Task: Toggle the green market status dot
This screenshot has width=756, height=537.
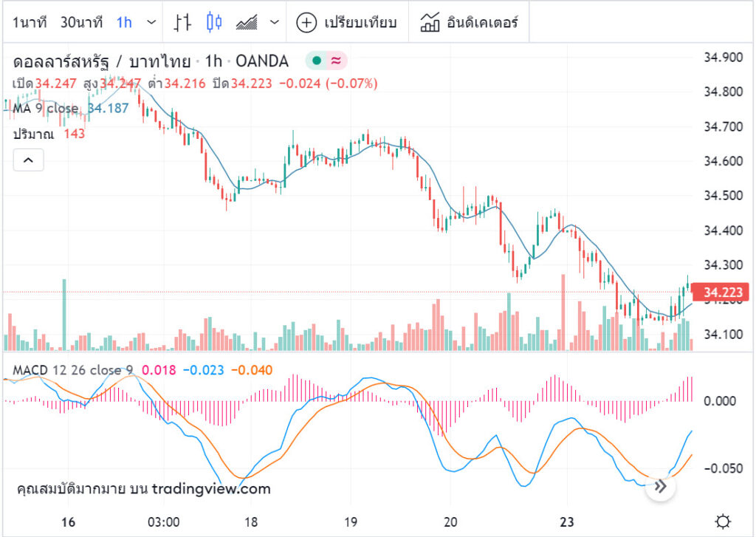Action: [x=317, y=61]
